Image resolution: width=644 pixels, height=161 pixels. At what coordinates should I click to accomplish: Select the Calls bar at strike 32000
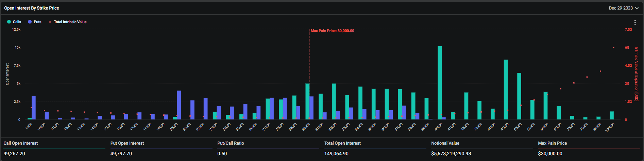point(334,101)
